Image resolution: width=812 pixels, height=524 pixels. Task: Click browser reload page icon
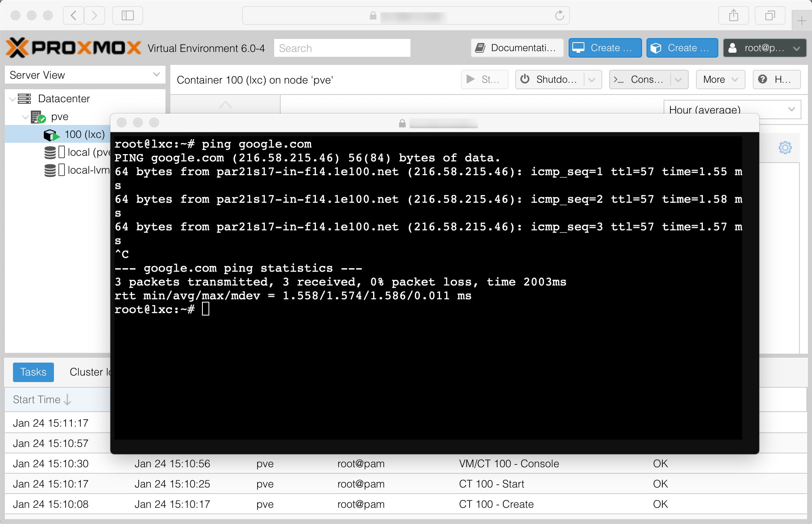(x=560, y=15)
